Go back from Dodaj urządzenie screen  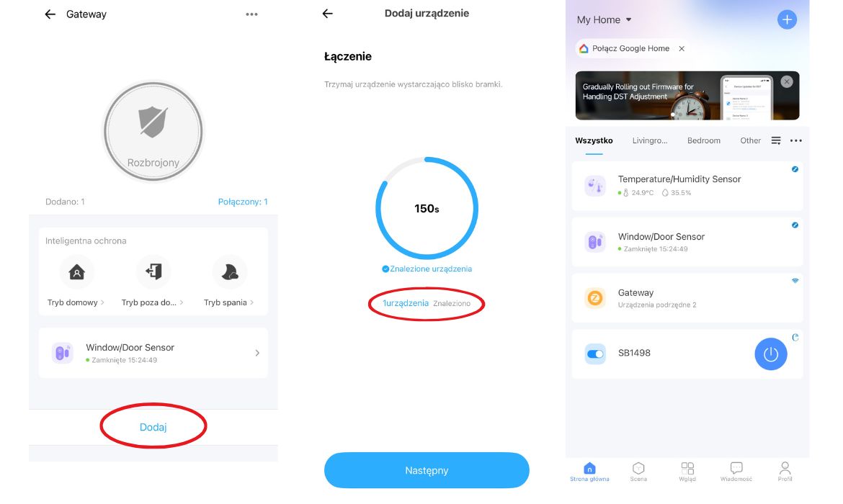point(328,14)
